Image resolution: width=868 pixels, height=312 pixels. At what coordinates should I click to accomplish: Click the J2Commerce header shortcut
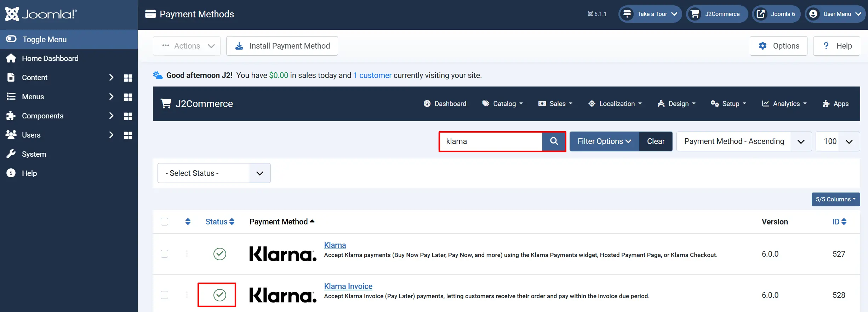coord(717,14)
